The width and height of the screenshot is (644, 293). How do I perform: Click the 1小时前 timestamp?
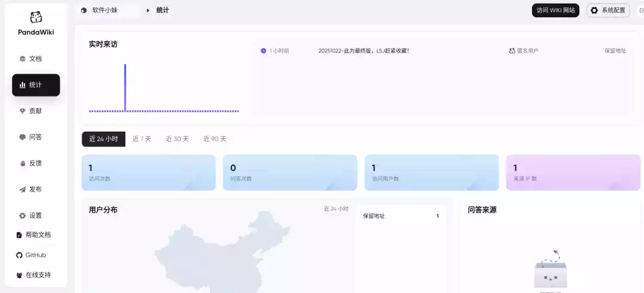tap(279, 51)
